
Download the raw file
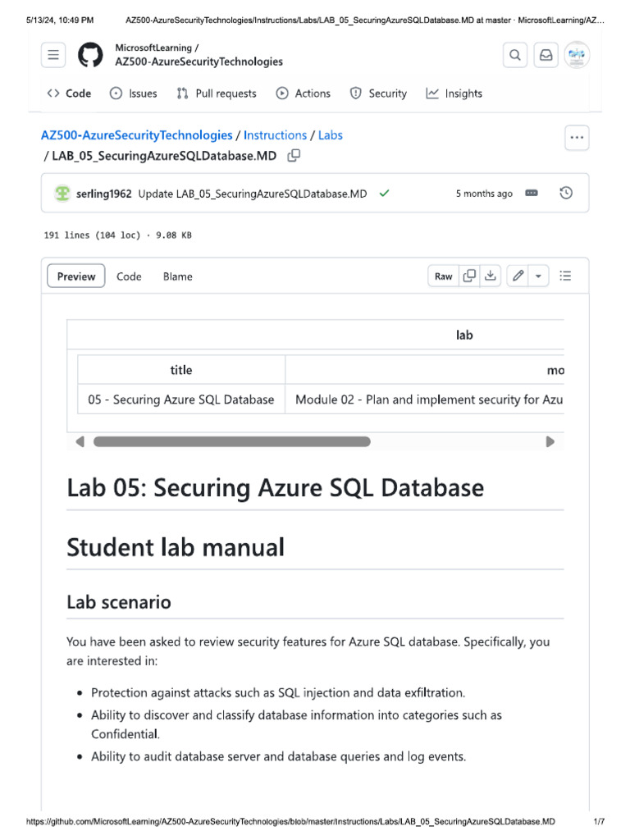pos(490,276)
